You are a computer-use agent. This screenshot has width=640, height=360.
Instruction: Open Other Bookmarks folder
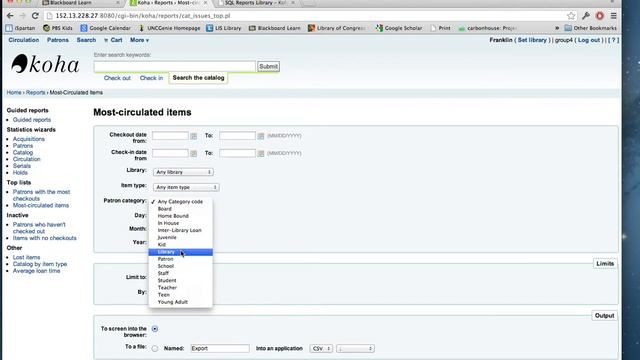(591, 28)
